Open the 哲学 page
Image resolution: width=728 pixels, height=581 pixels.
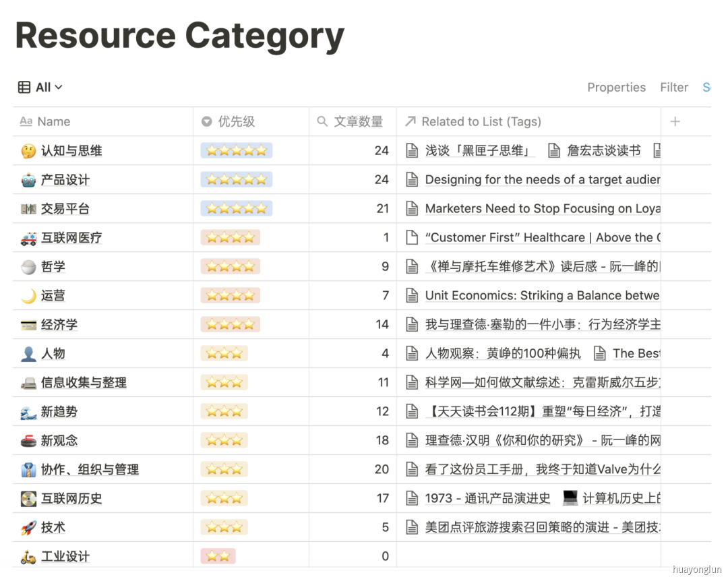tap(53, 267)
